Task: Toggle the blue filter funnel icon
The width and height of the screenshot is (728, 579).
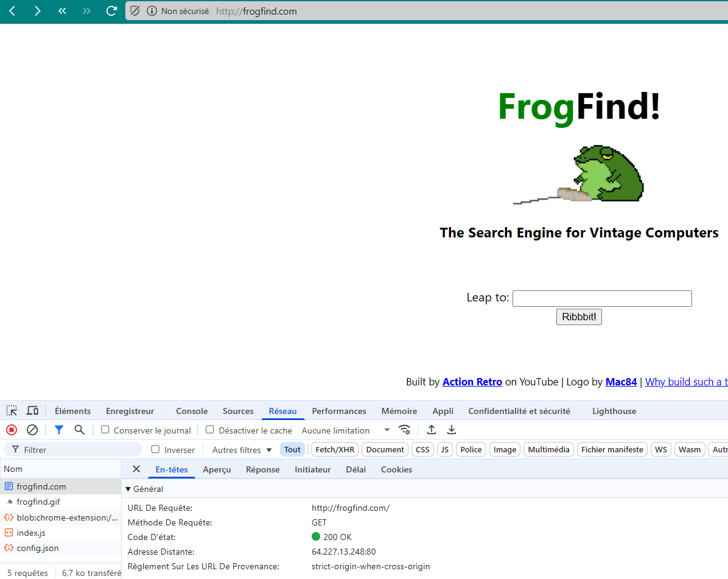Action: 59,430
